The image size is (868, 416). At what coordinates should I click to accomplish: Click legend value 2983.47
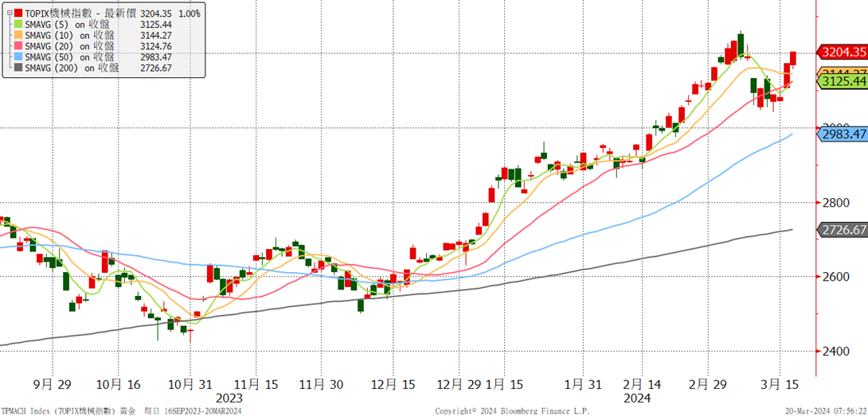pos(156,57)
